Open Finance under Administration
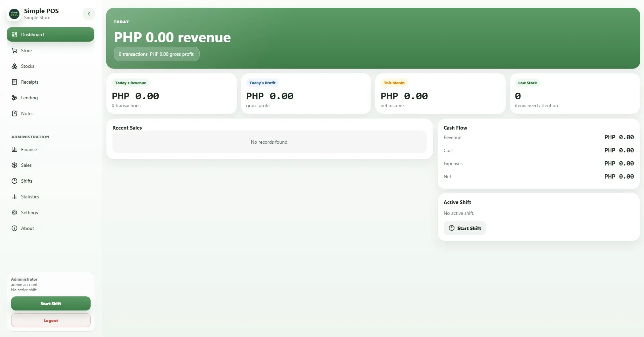The height and width of the screenshot is (337, 644). (x=50, y=149)
